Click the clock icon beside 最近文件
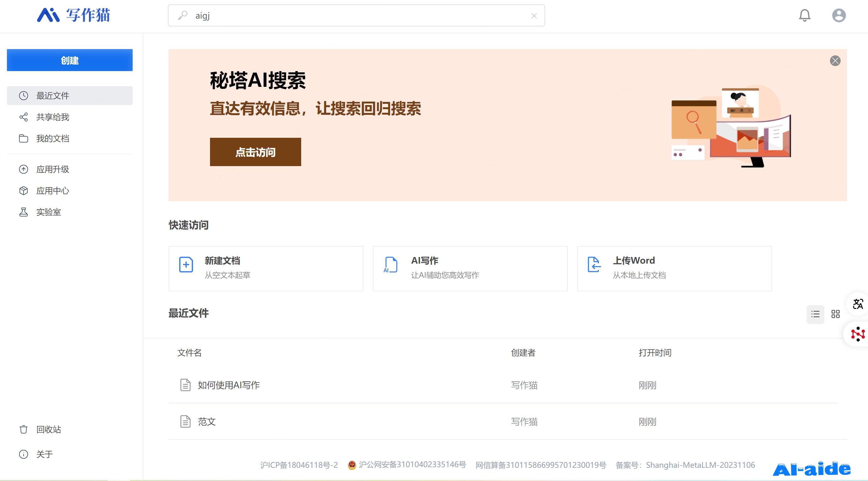The image size is (868, 481). tap(24, 96)
